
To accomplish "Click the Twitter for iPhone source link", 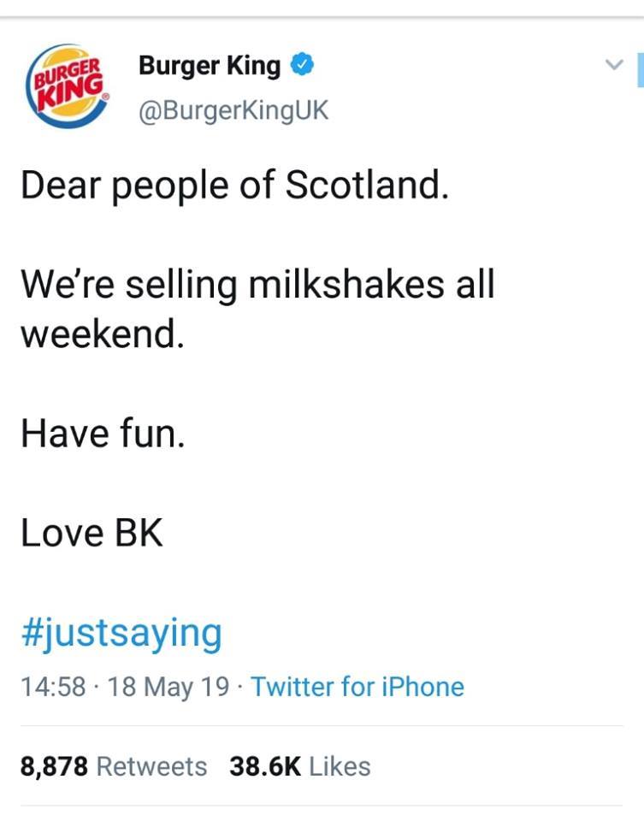I will [x=358, y=687].
